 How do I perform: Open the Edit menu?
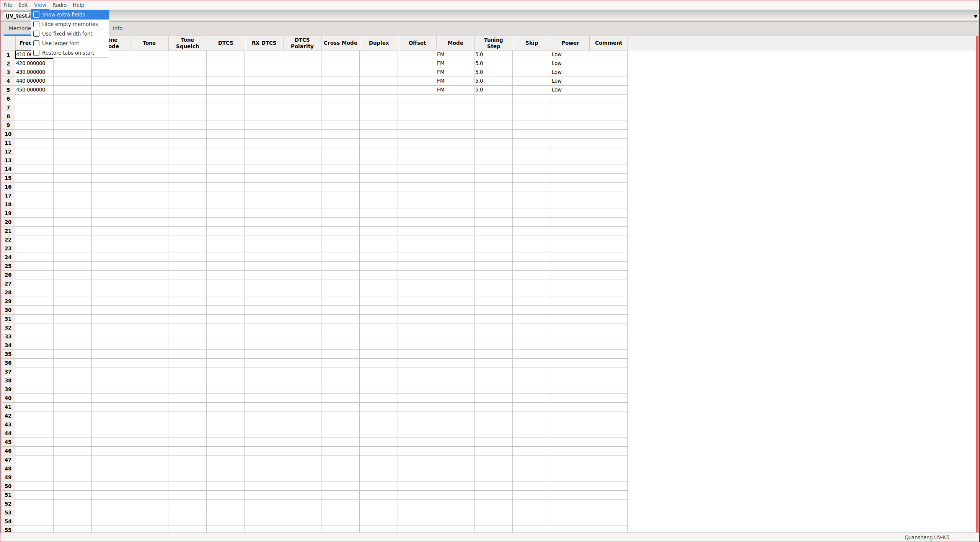pos(23,5)
